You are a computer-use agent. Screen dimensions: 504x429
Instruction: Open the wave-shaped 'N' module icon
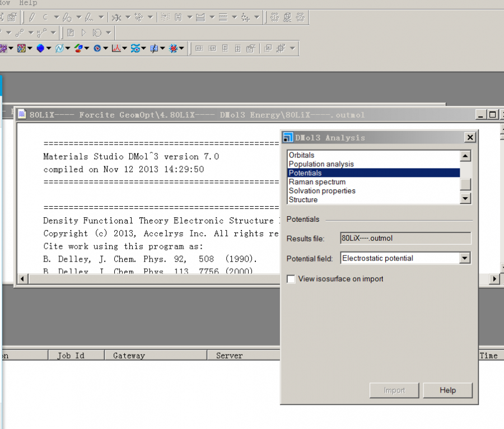[x=59, y=48]
